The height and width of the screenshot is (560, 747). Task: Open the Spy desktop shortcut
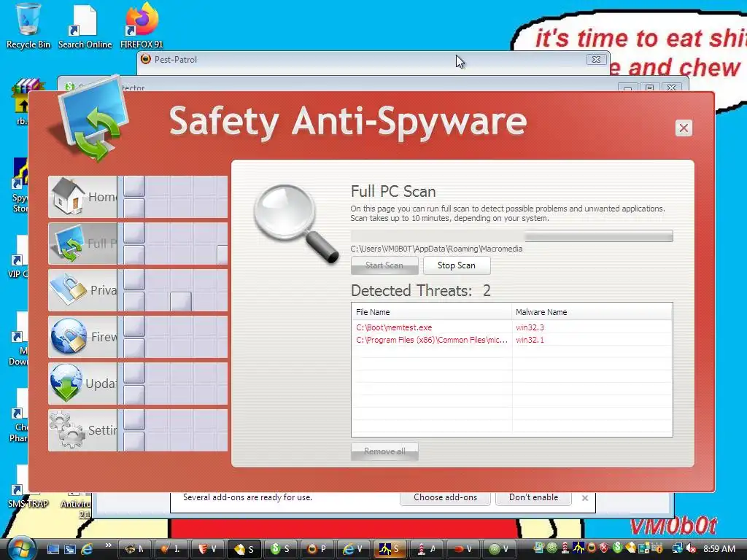[x=20, y=186]
